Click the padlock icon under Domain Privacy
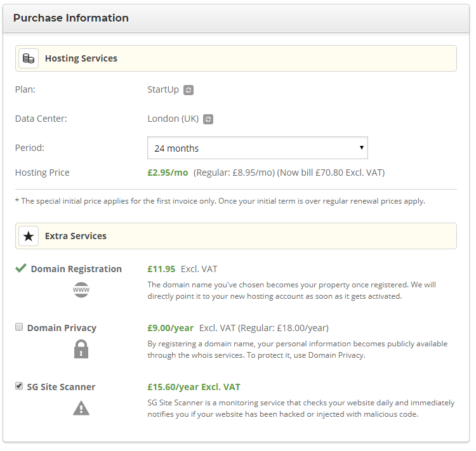The image size is (476, 451). [81, 349]
